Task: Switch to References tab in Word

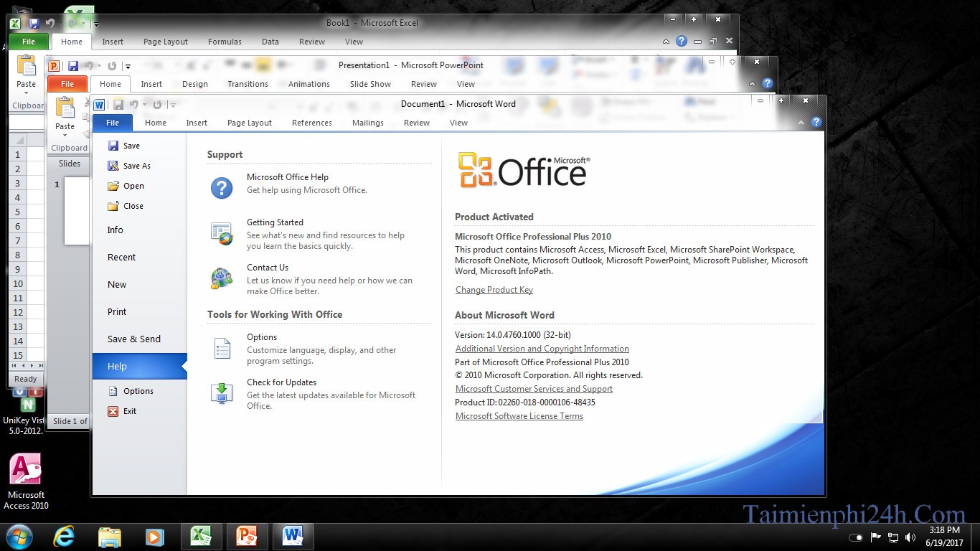Action: [x=312, y=123]
